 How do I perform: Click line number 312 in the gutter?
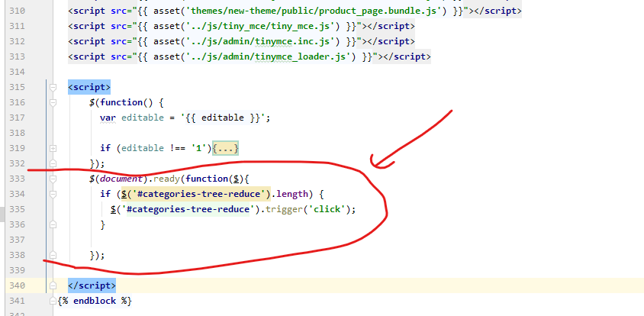[17, 41]
